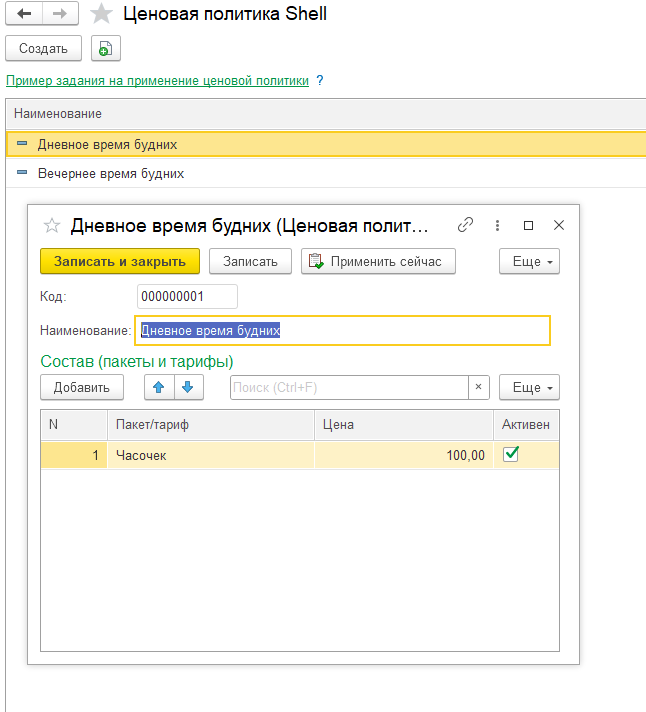The width and height of the screenshot is (646, 712).
Task: Click Применить сейчас button
Action: click(x=378, y=261)
